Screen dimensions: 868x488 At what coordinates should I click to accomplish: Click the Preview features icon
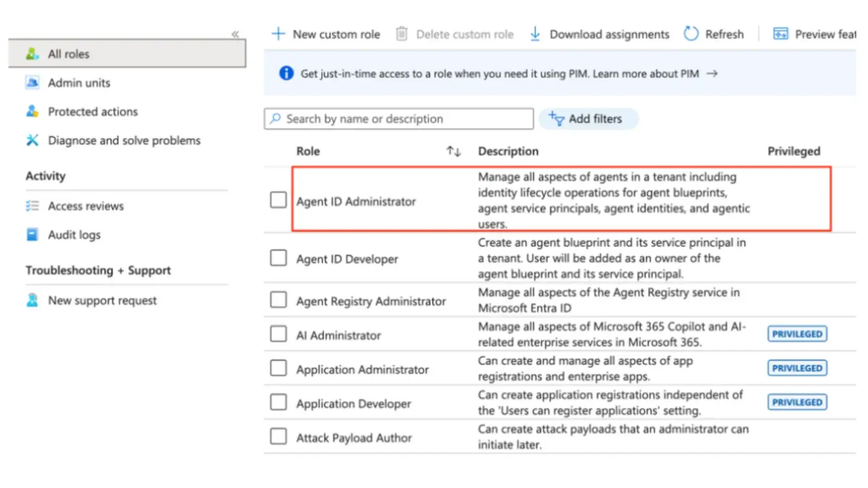780,34
